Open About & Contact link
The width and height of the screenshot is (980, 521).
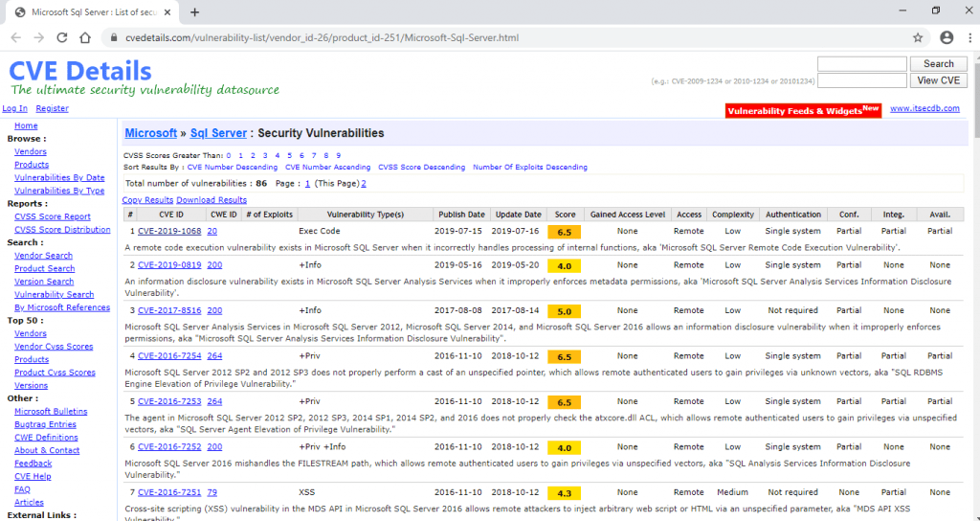(47, 450)
